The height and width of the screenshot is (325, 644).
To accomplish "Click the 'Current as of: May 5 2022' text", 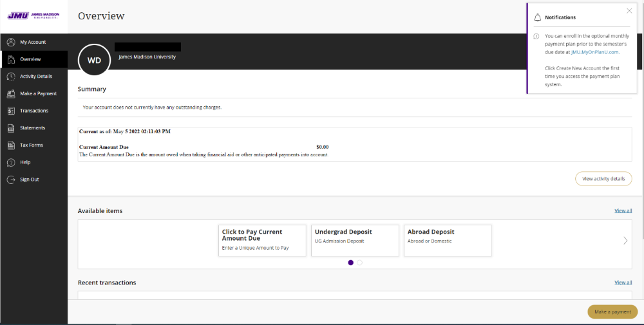I will click(x=125, y=132).
